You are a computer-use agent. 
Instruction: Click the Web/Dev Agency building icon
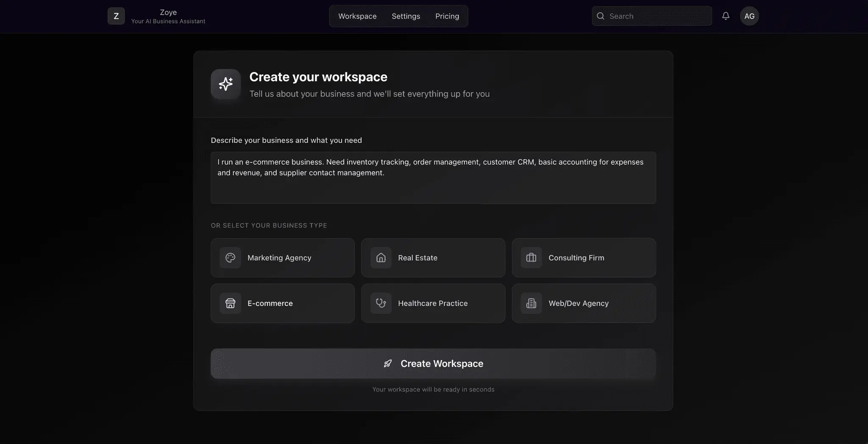click(531, 303)
